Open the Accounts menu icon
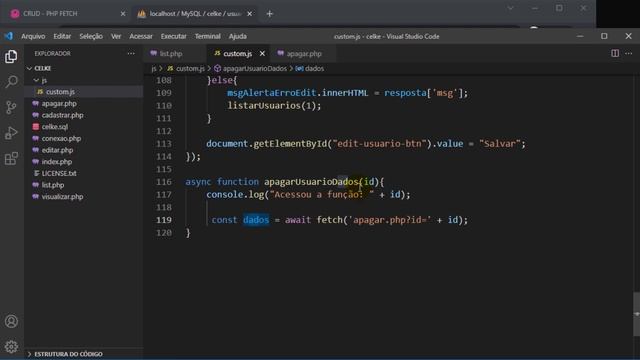The image size is (640, 360). point(11,322)
